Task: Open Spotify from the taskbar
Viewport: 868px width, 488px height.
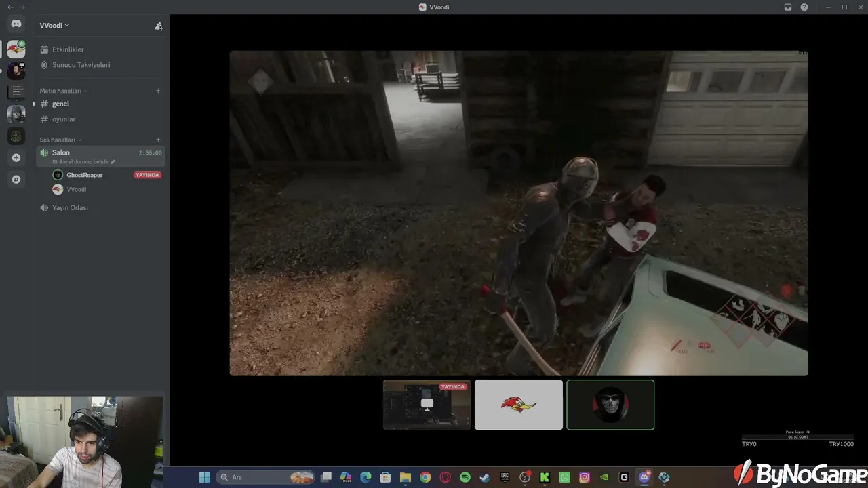Action: 465,477
